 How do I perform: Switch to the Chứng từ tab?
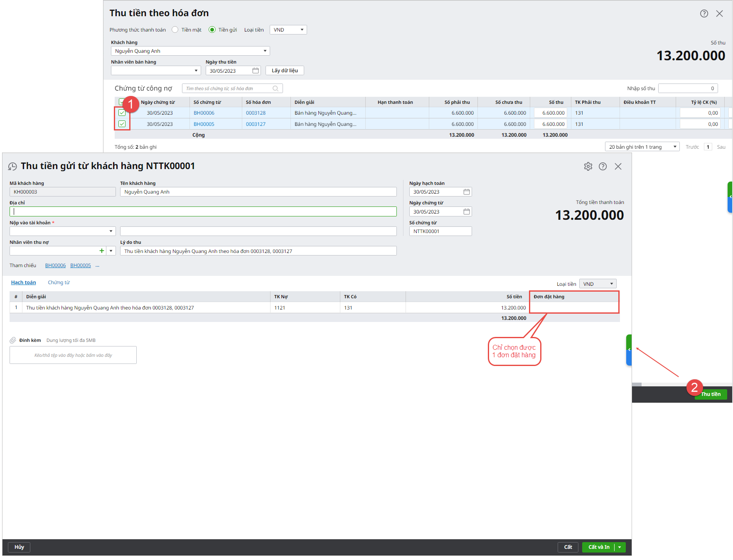coord(59,282)
